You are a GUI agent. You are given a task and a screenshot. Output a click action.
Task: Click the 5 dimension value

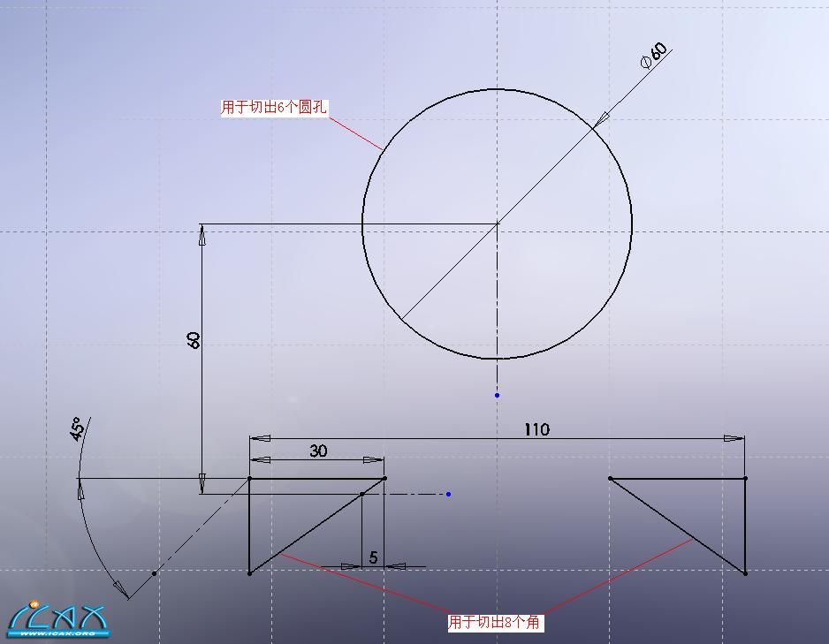point(373,557)
